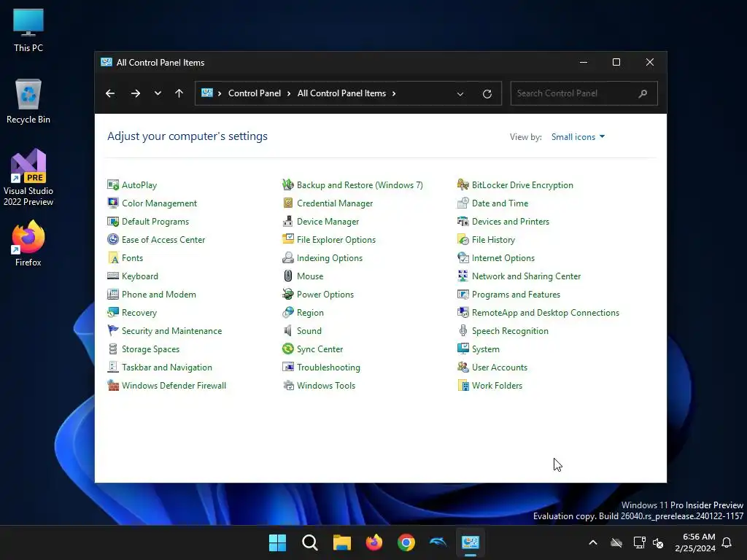Open the Windows Start menu
The image size is (747, 560).
(x=277, y=542)
